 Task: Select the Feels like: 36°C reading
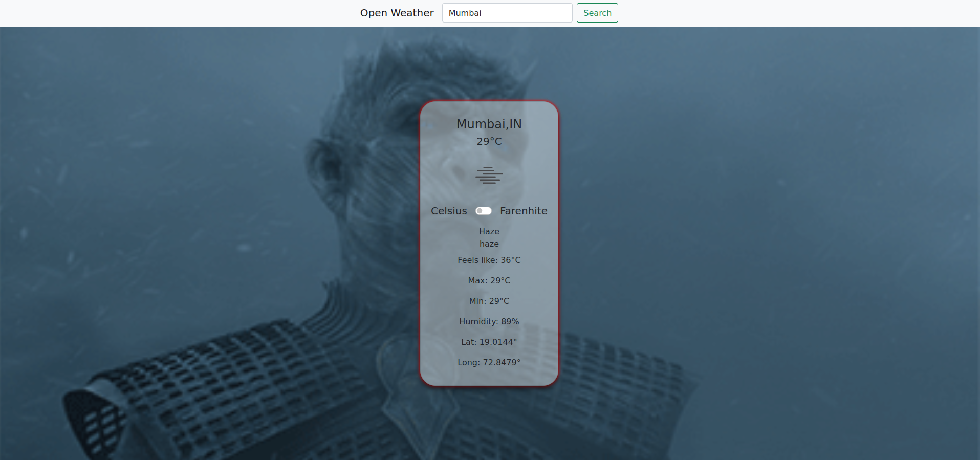pos(489,260)
